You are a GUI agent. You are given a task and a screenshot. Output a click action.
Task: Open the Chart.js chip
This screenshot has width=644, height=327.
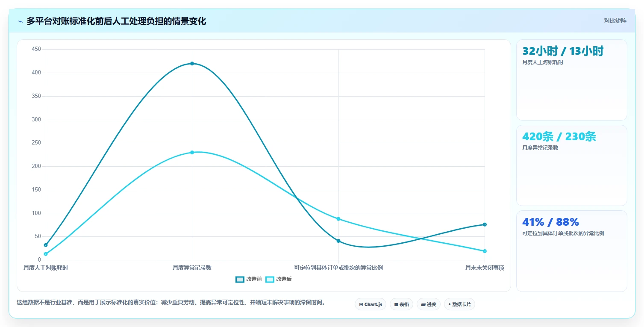pos(371,304)
